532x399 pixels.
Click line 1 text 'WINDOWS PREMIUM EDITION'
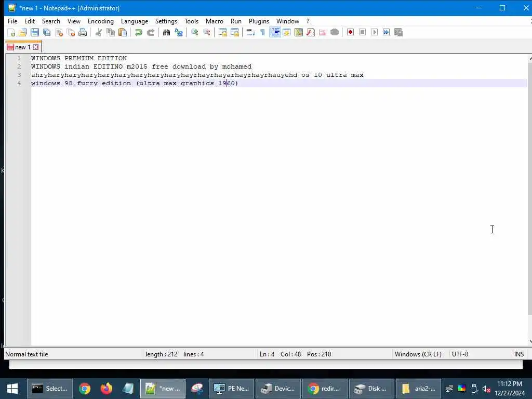[x=79, y=58]
